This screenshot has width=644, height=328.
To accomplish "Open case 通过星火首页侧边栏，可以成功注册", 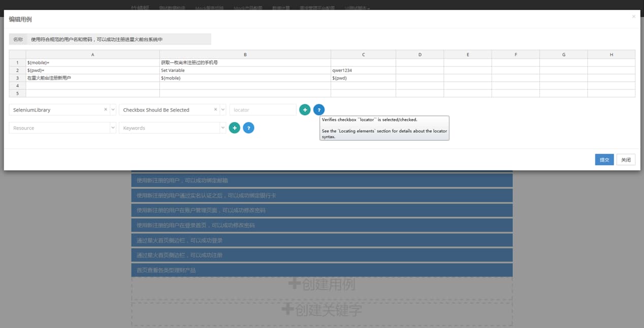I will tap(321, 255).
